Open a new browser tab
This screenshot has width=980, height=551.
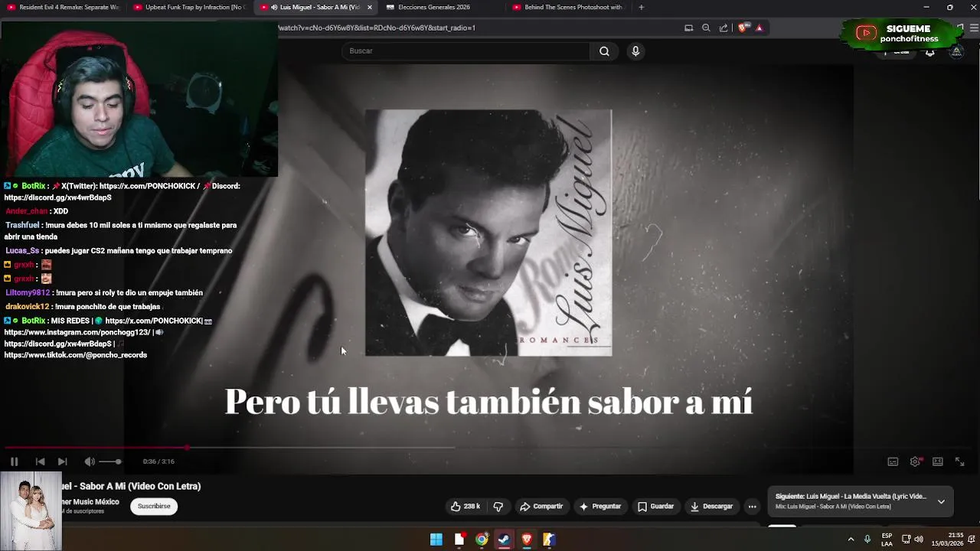[641, 7]
